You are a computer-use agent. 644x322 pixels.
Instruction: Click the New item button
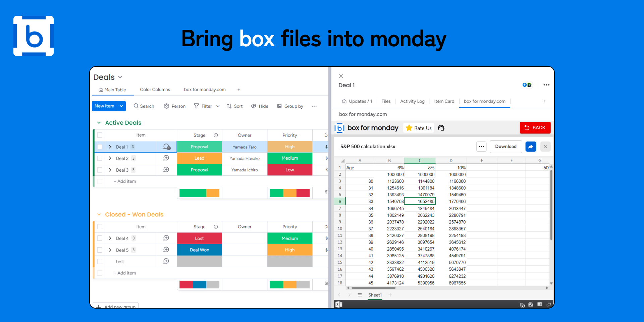104,106
